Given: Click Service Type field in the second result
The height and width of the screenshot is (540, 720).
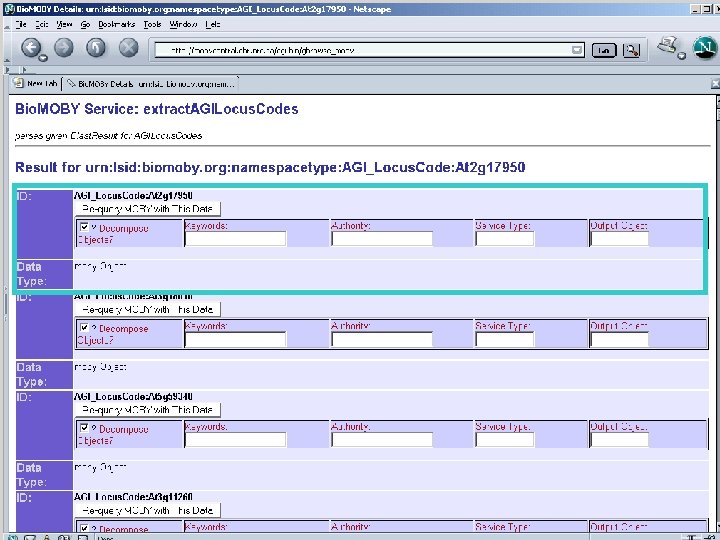Looking at the screenshot, I should pos(505,339).
